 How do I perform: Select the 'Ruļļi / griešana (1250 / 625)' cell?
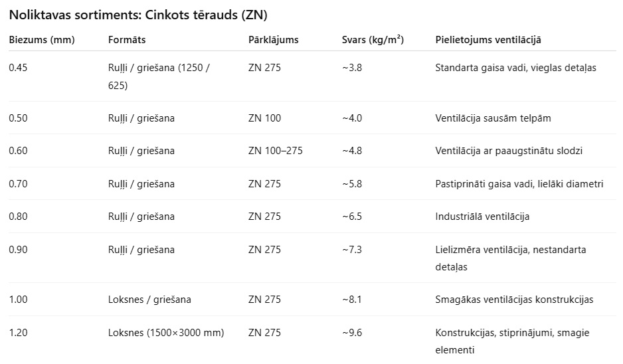[159, 76]
